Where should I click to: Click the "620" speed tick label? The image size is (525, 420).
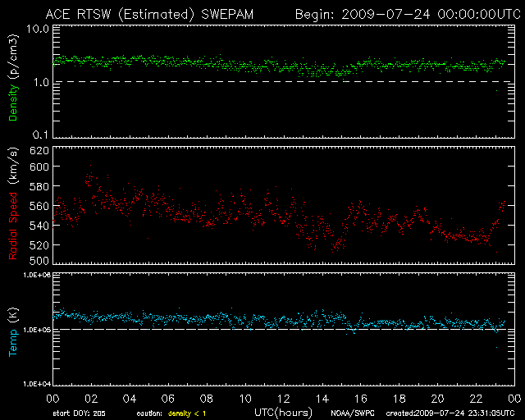point(39,151)
